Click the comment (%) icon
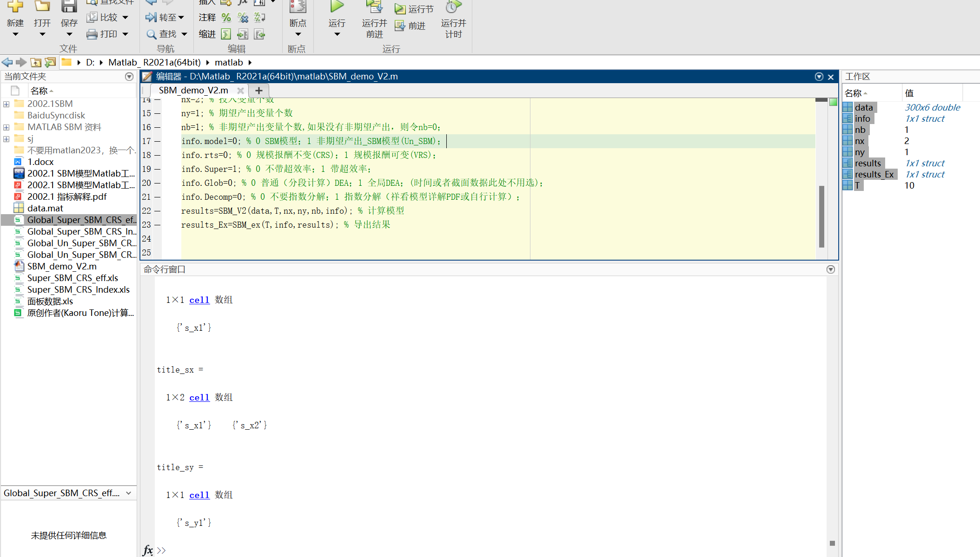This screenshot has height=557, width=980. click(226, 18)
